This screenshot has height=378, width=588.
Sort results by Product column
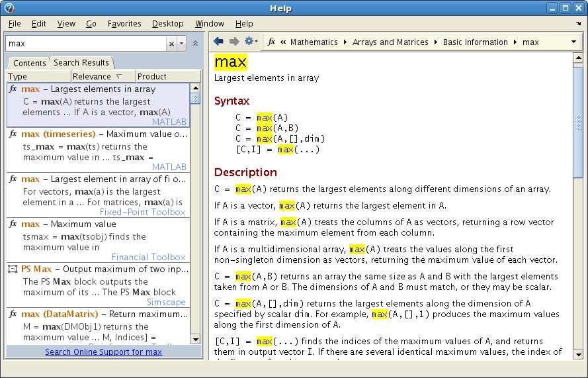coord(168,76)
